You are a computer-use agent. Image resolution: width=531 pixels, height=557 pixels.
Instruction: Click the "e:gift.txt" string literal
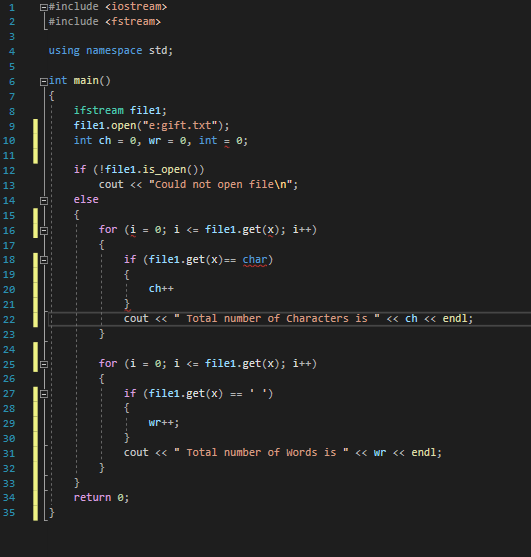point(180,125)
